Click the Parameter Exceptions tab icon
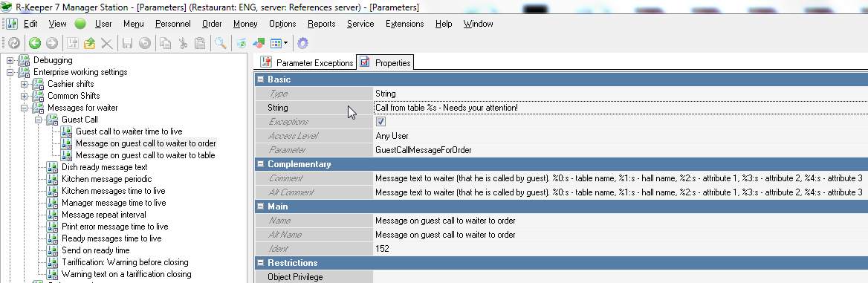 point(266,62)
